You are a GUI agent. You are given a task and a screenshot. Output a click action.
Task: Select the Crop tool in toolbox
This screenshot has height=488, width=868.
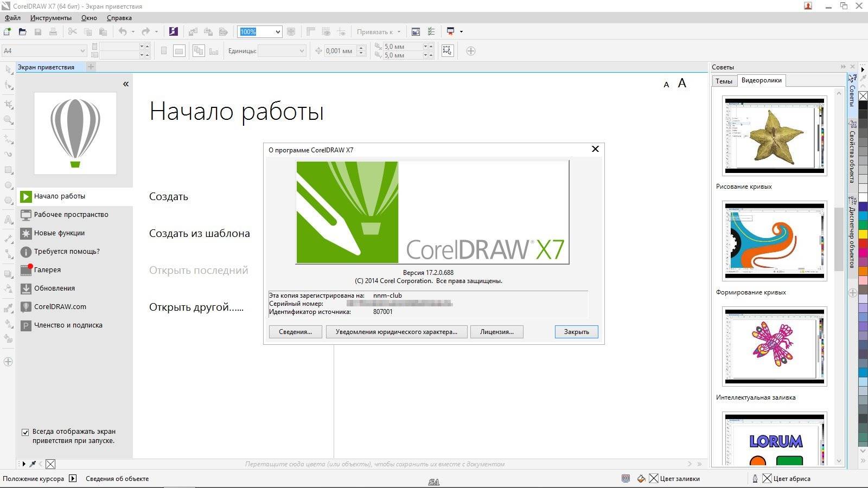9,104
